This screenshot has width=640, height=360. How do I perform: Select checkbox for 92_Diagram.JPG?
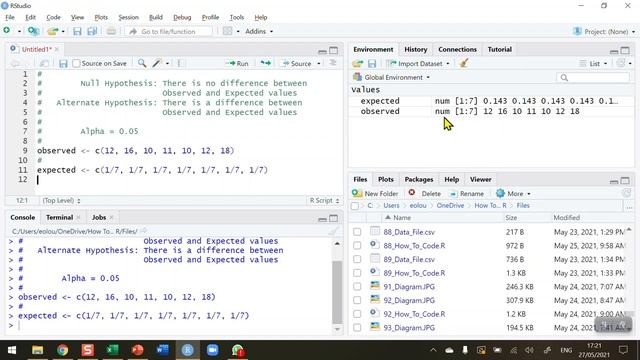[357, 300]
